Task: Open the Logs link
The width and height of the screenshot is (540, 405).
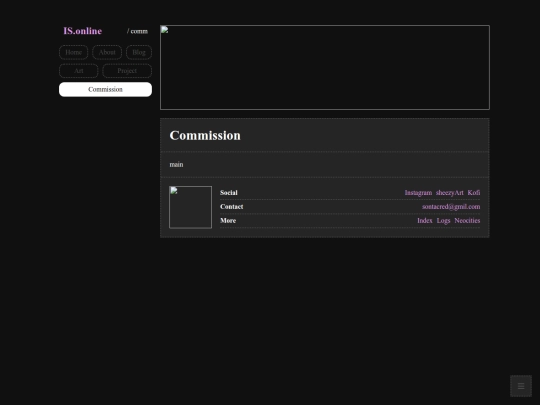Action: [443, 221]
